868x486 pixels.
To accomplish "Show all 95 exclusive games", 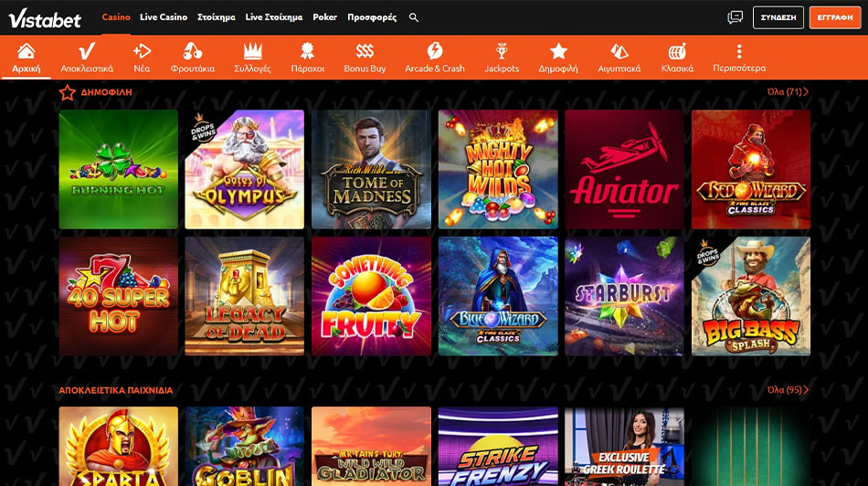I will [788, 390].
